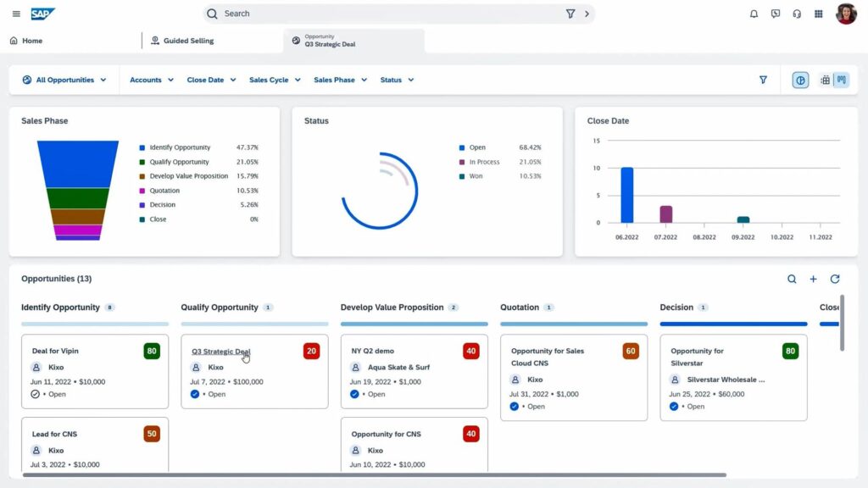Switch to table view layout
868x488 pixels.
pos(824,79)
